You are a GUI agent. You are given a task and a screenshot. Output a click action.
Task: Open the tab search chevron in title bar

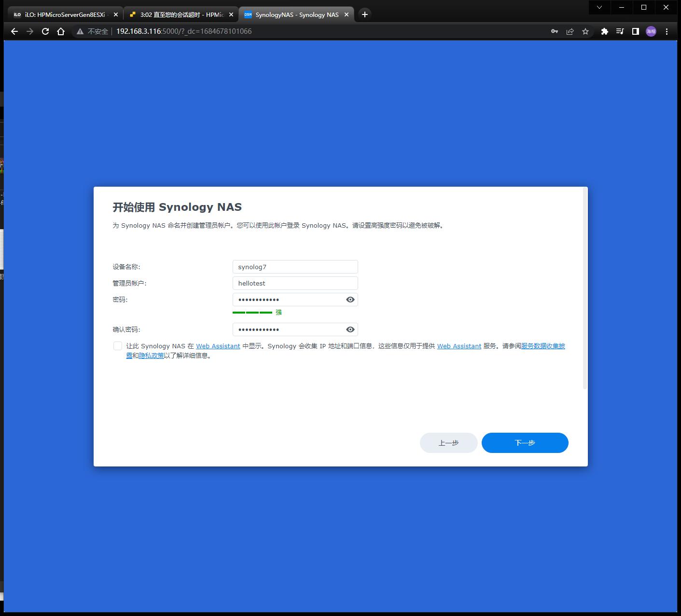pyautogui.click(x=599, y=7)
